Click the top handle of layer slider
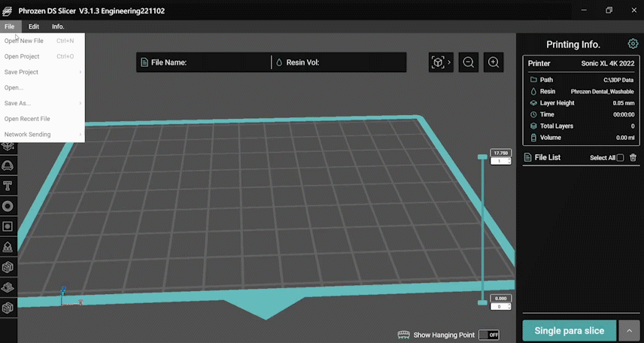Screen dimensions: 644x343 pos(482,157)
